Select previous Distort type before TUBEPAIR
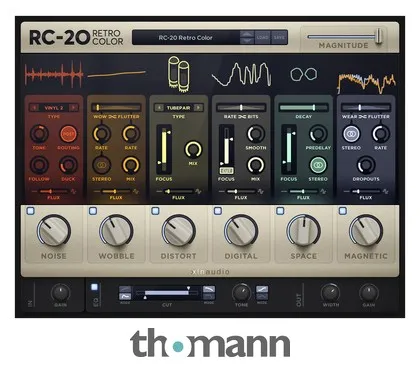 [x=159, y=108]
